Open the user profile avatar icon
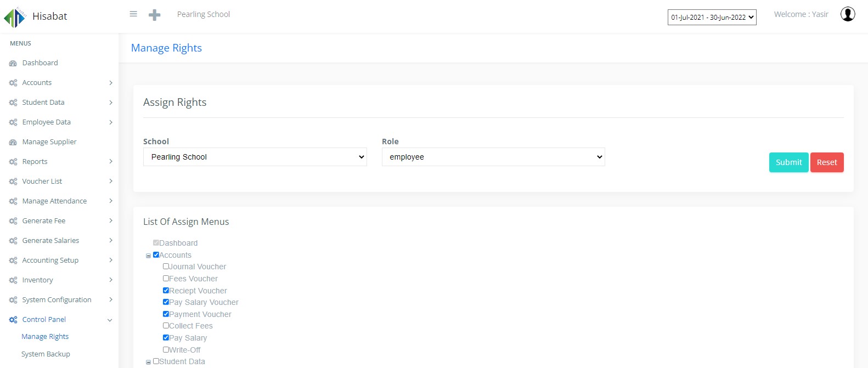The width and height of the screenshot is (868, 368). click(x=848, y=14)
